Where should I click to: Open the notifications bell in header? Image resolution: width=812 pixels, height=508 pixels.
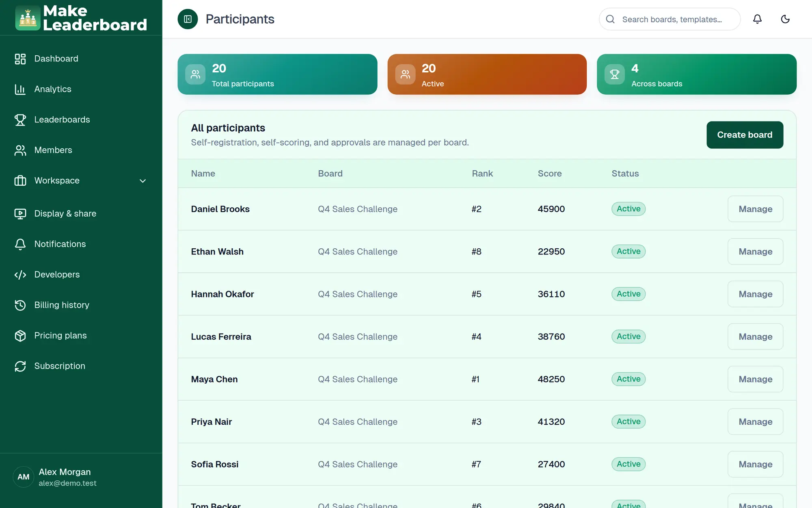[x=757, y=19]
